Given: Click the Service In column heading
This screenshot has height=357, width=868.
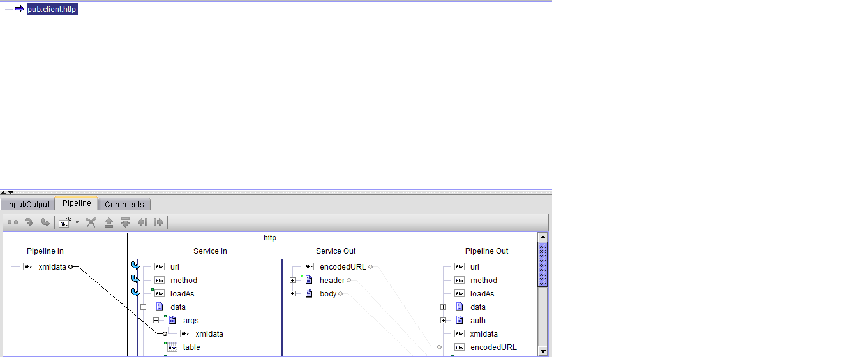Looking at the screenshot, I should click(x=210, y=251).
